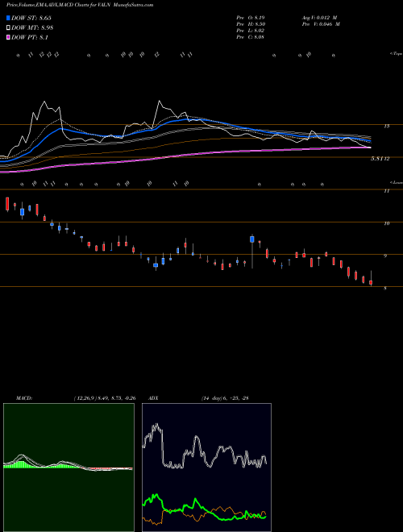Click the Avg V: 0.012 M value
The image size is (403, 532).
point(318,17)
